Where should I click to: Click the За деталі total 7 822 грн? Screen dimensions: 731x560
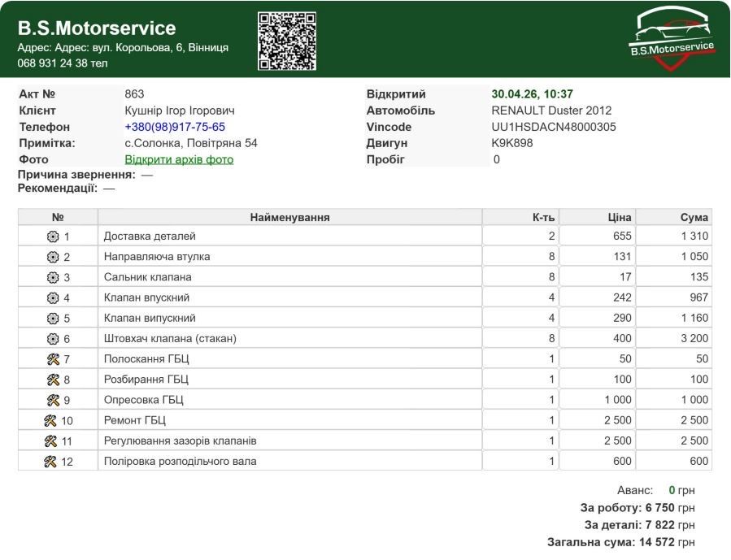(670, 526)
